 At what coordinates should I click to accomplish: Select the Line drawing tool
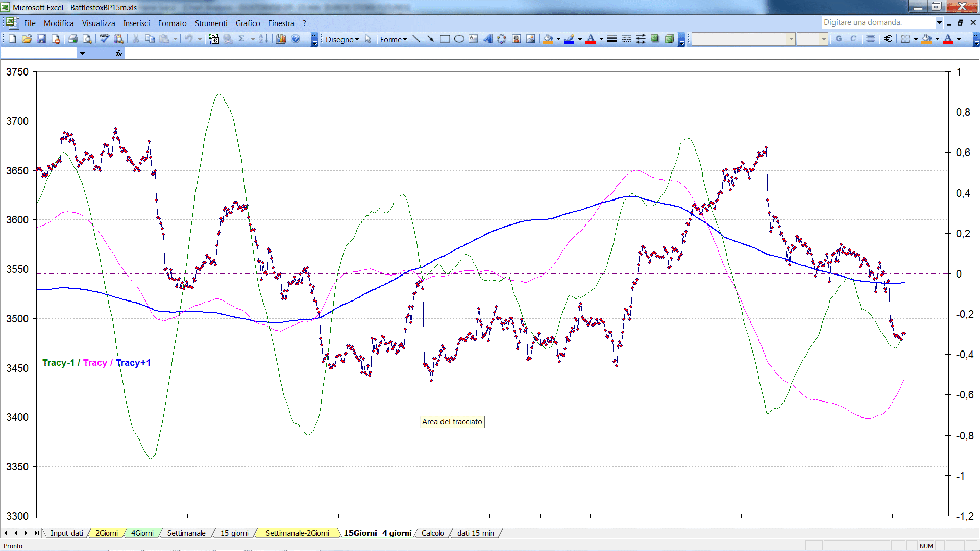coord(416,39)
